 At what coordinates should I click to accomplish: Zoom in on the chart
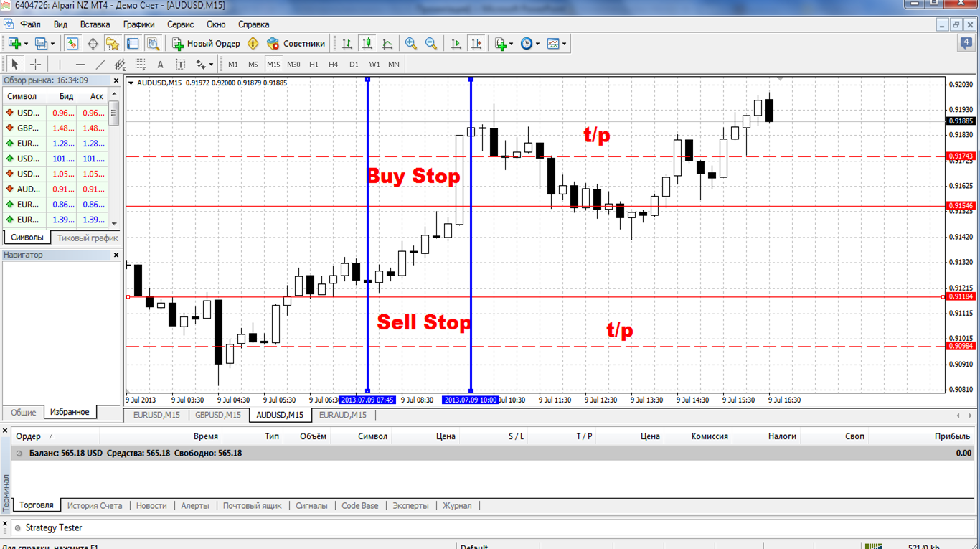pos(411,44)
